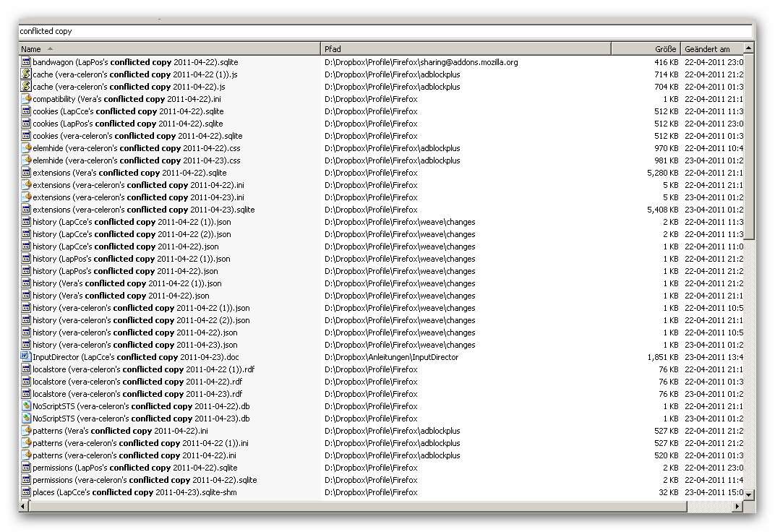Image resolution: width=775 pixels, height=532 pixels.
Task: Select history (LapPos's conflicted copy 2011-04-22).json
Action: [x=125, y=270]
